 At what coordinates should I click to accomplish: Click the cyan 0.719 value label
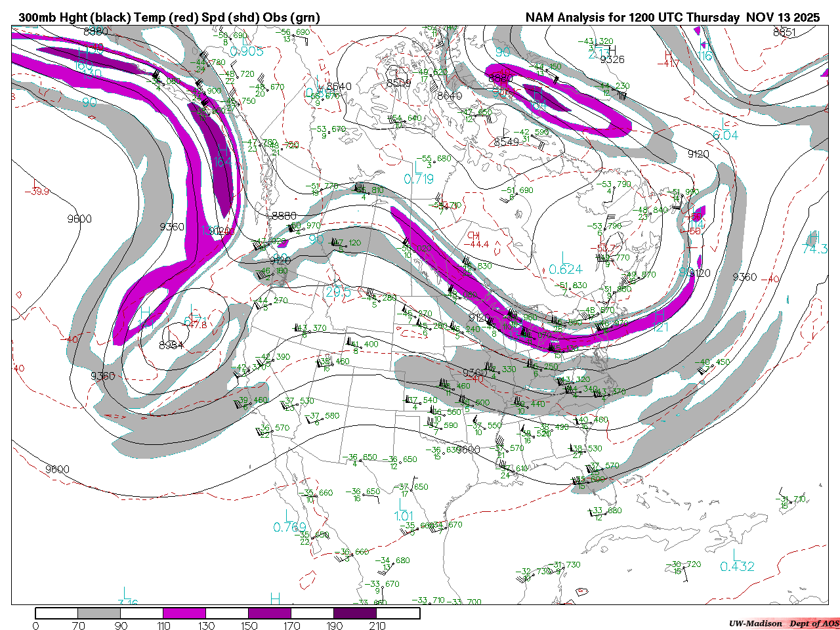pos(419,179)
